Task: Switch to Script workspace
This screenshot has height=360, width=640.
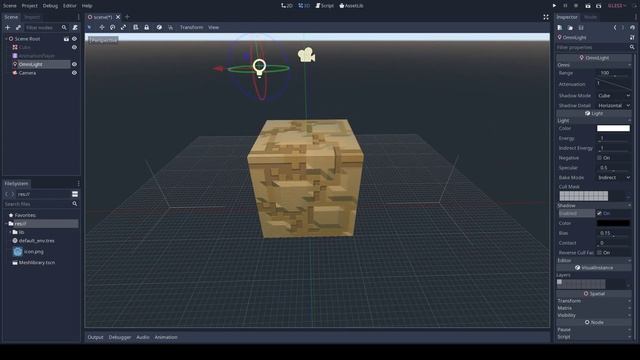Action: point(324,6)
